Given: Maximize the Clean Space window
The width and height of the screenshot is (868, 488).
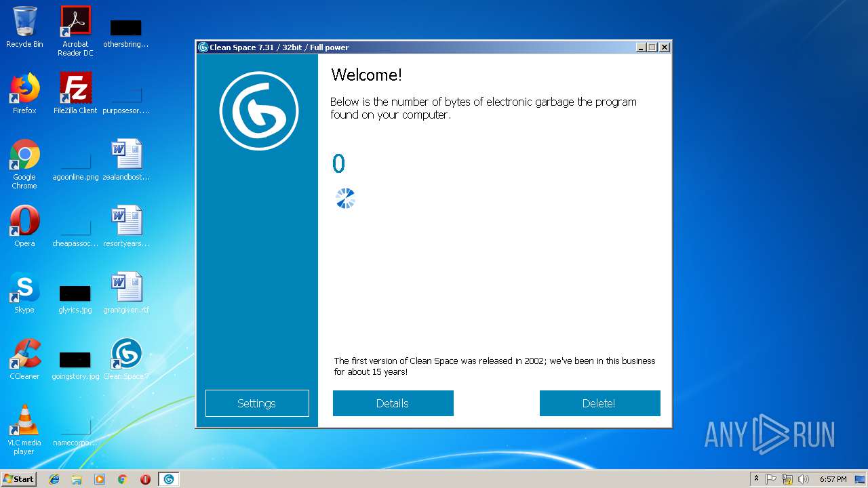Looking at the screenshot, I should [x=652, y=47].
